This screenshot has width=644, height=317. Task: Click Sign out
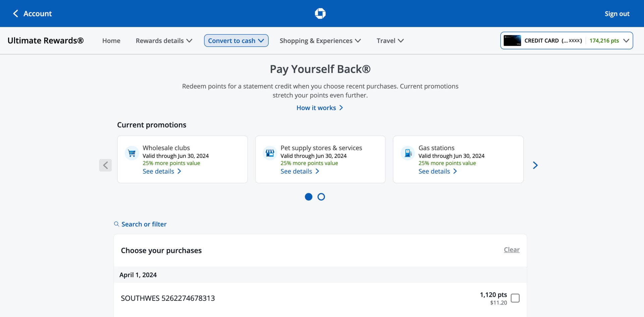(617, 13)
